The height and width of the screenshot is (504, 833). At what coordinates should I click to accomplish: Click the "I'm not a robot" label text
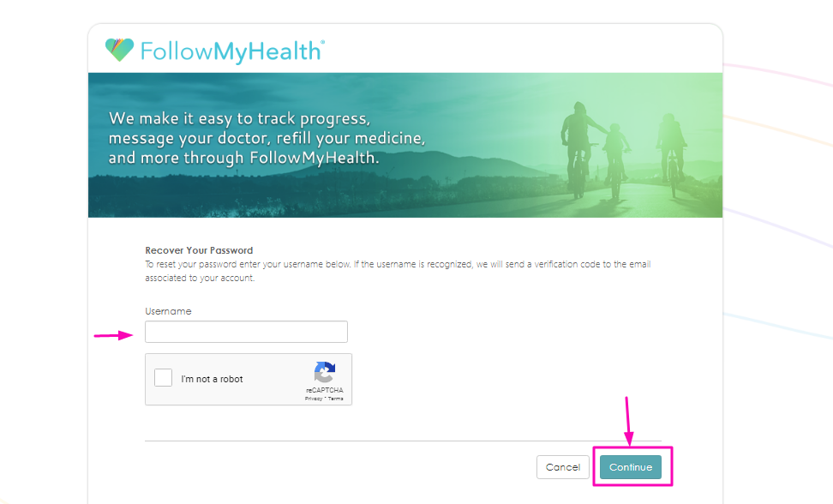tap(212, 379)
